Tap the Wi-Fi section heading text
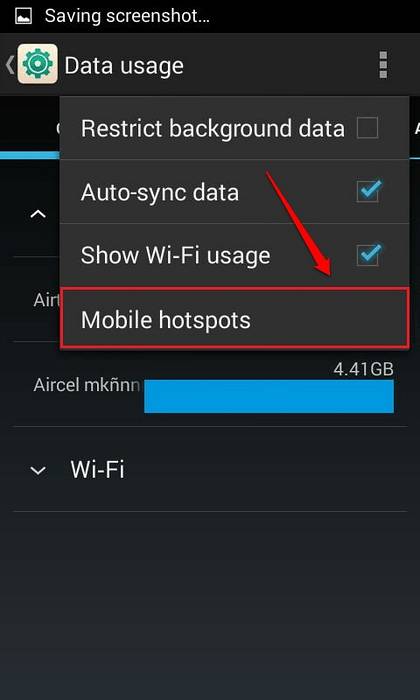The image size is (420, 700). pyautogui.click(x=97, y=469)
